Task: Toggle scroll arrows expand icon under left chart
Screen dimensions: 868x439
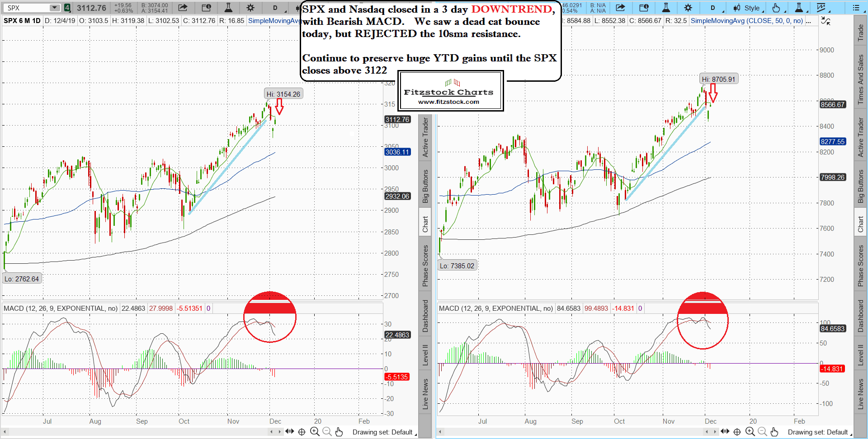Action: pos(289,432)
